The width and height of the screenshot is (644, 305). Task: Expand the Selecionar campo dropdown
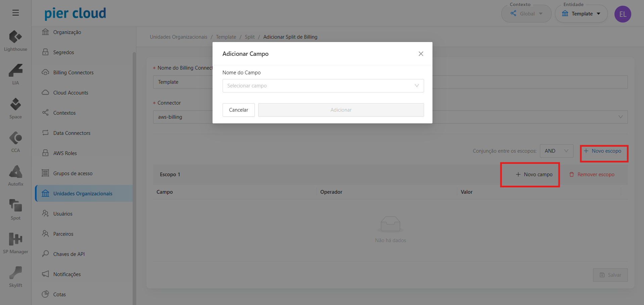323,86
